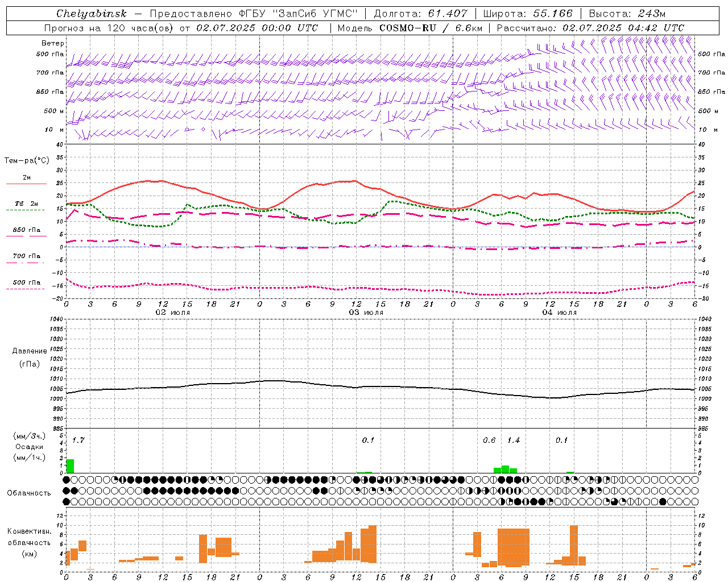This screenshot has height=582, width=728.
Task: Click the '500 м' label left of wind barbs
Action: [54, 111]
